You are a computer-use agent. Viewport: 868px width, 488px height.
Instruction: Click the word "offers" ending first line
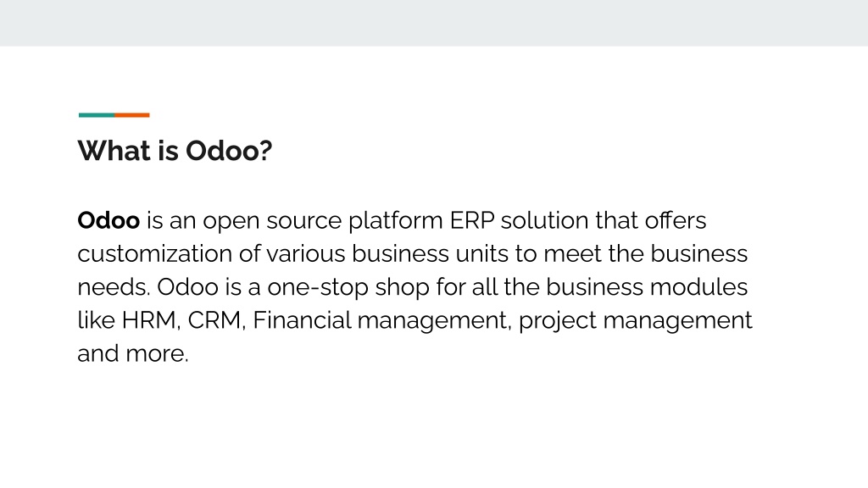point(676,221)
